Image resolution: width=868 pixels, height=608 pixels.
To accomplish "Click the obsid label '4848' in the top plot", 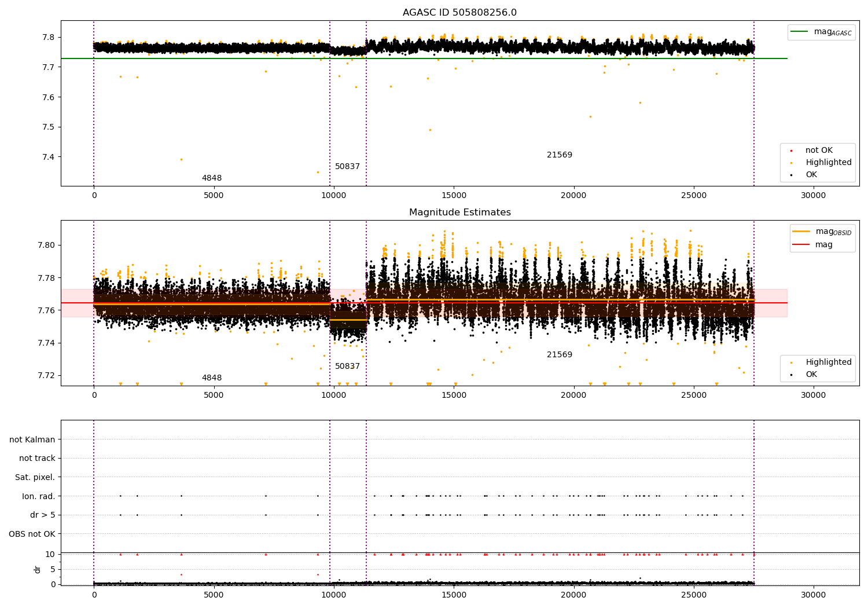I will point(212,178).
